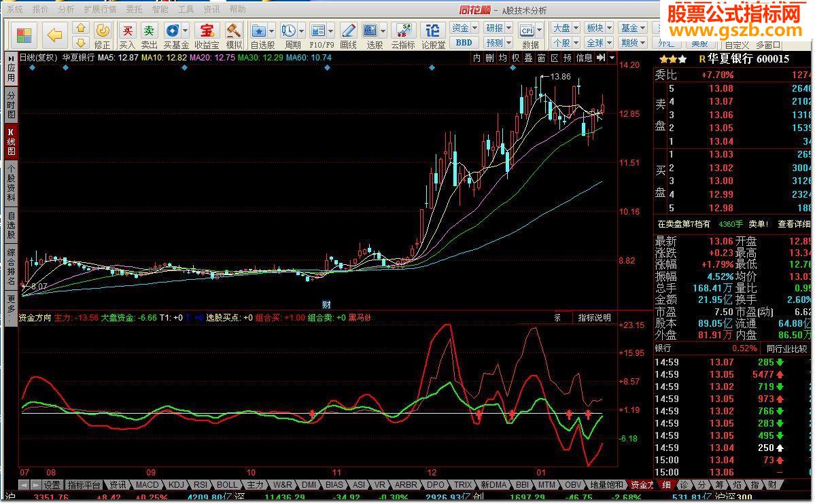815x504 pixels.
Task: Open the 买入 buy icon
Action: click(x=127, y=35)
